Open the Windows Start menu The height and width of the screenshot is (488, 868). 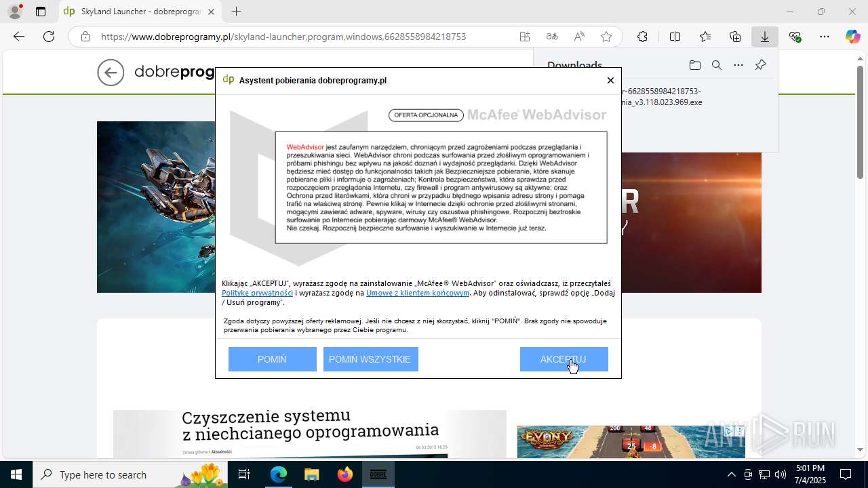(16, 474)
